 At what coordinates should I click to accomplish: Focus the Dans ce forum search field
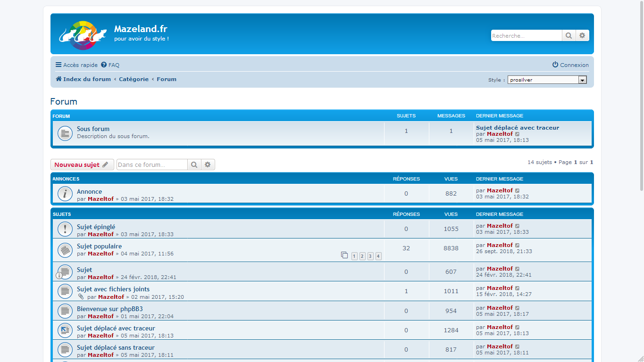click(x=152, y=165)
